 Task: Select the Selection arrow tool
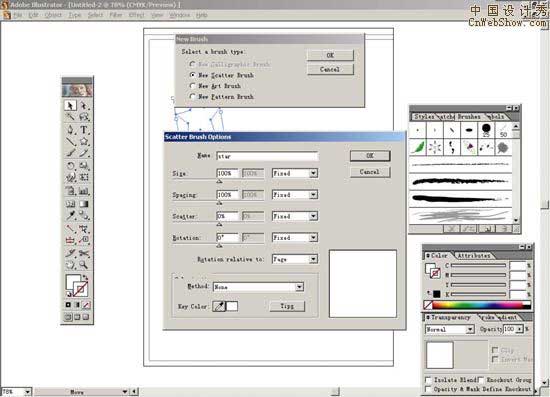pos(70,105)
